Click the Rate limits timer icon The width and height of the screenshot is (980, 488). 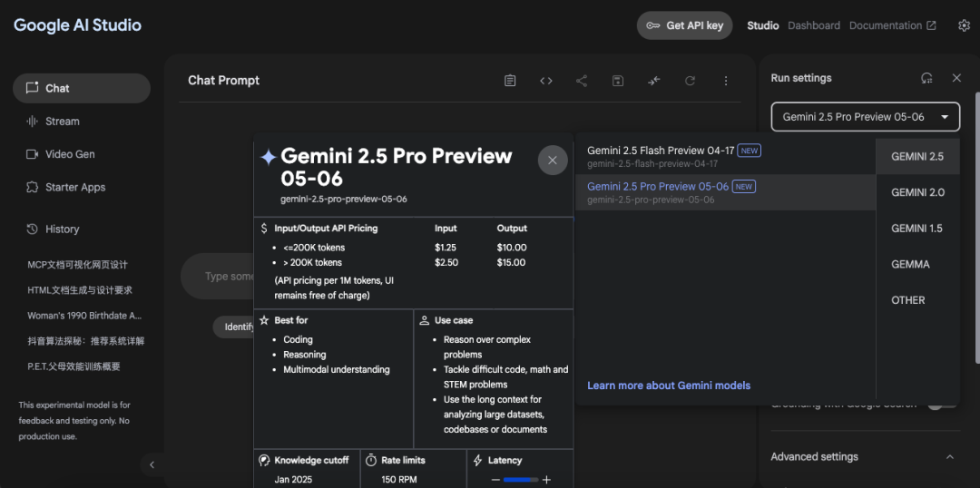pyautogui.click(x=370, y=461)
